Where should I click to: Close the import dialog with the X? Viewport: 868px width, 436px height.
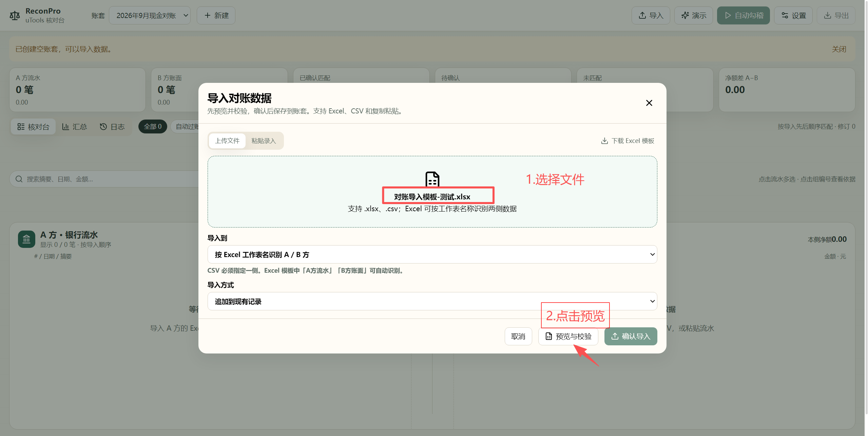pyautogui.click(x=649, y=103)
